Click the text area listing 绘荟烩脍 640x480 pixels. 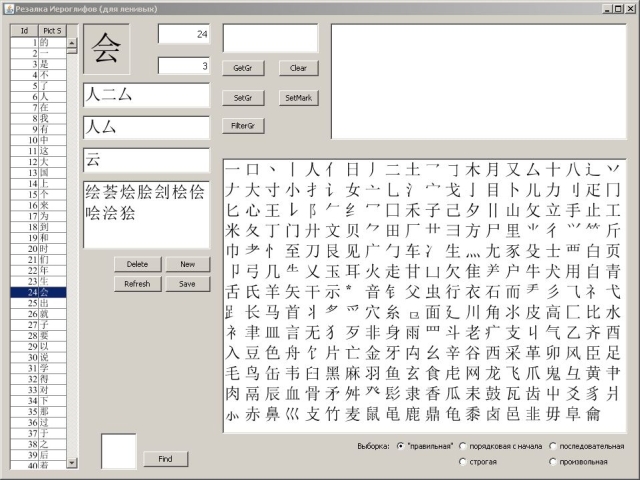click(x=147, y=215)
